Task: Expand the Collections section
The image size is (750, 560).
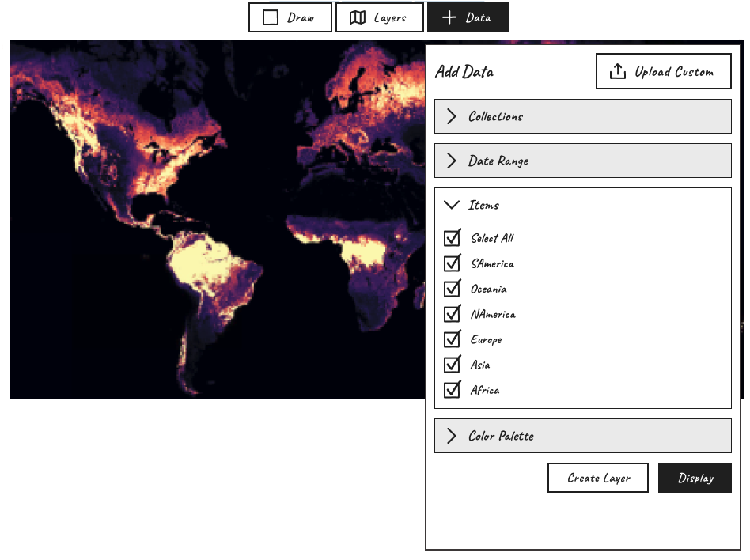Action: coord(583,116)
